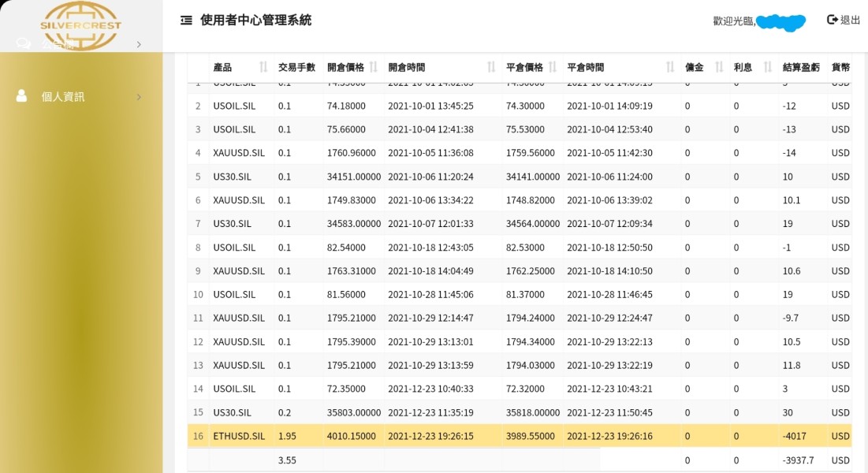The height and width of the screenshot is (473, 868).
Task: Sort by 產品 column sort arrows
Action: [263, 67]
